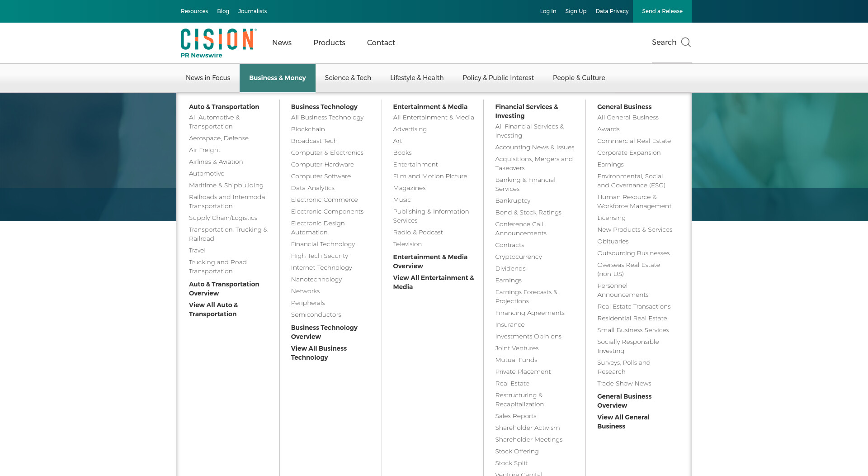Image resolution: width=868 pixels, height=476 pixels.
Task: Open the Music category
Action: click(401, 200)
